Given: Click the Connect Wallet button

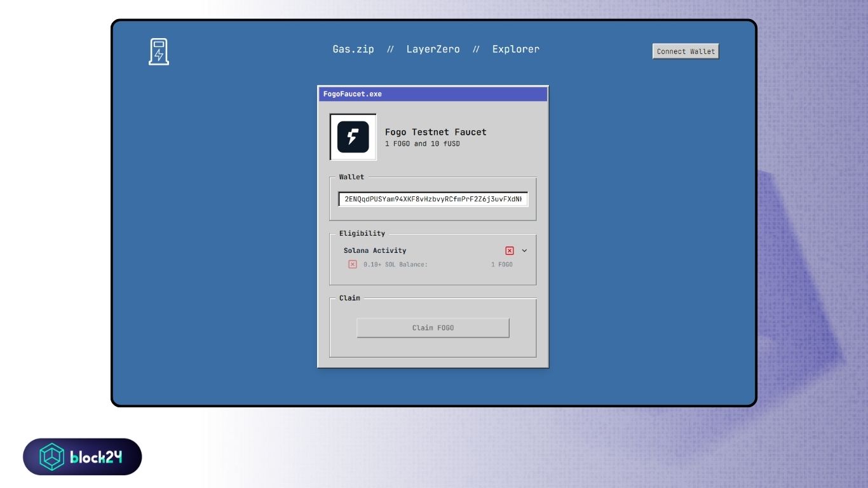Looking at the screenshot, I should (686, 51).
